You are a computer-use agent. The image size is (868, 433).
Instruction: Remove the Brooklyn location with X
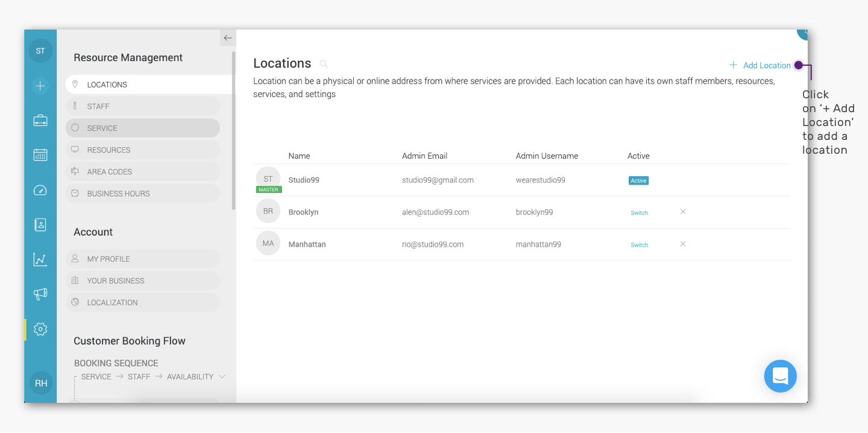(683, 212)
